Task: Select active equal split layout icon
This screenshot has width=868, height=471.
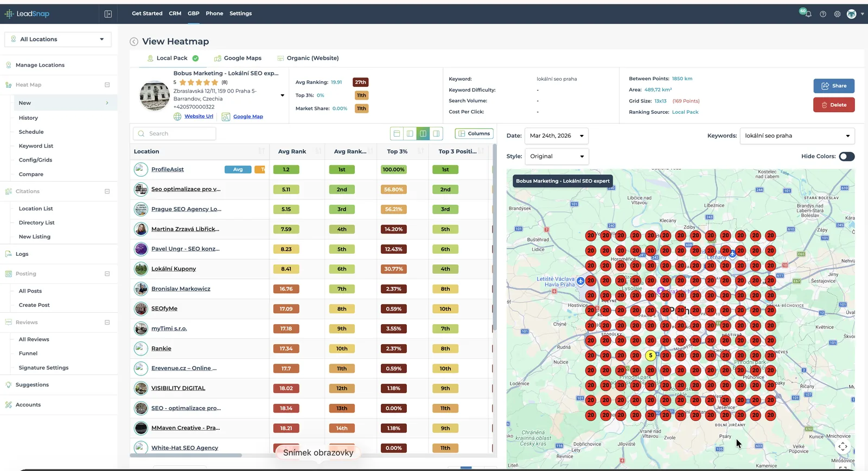Action: click(x=423, y=133)
